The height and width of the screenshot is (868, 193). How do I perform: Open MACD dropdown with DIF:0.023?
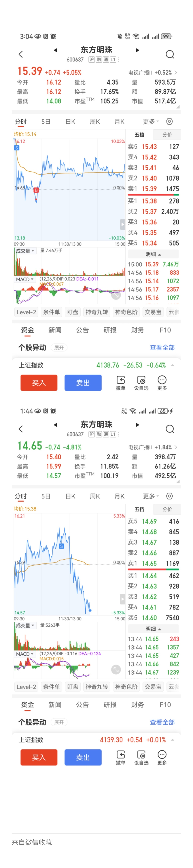coord(25,279)
